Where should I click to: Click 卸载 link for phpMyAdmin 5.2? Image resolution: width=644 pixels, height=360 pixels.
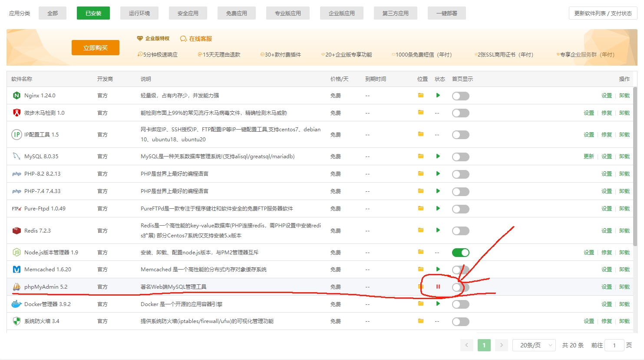624,287
